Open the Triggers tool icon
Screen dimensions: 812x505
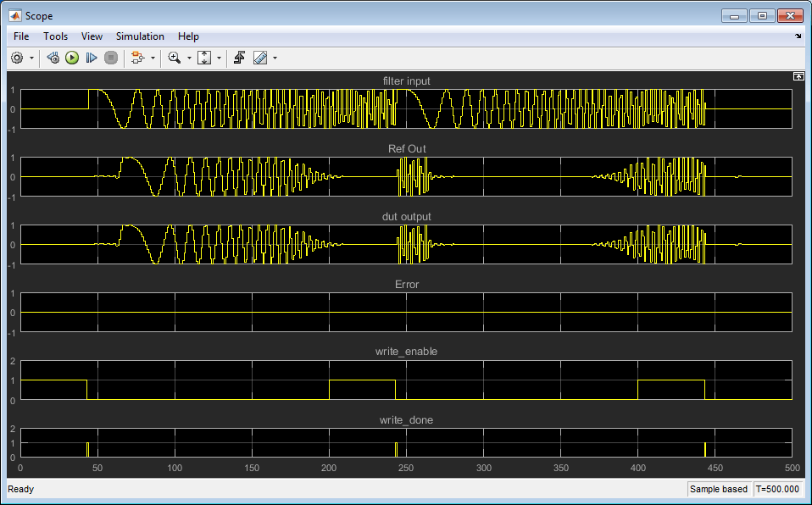click(240, 58)
